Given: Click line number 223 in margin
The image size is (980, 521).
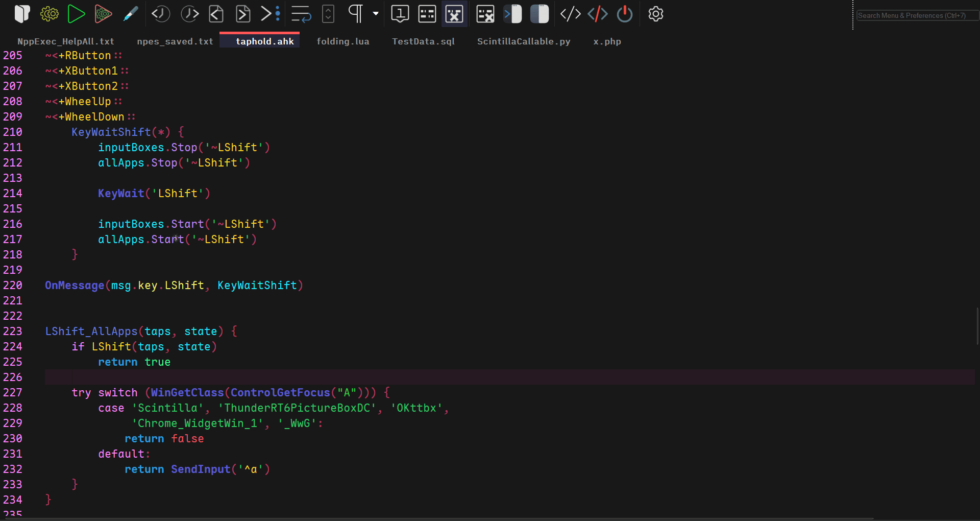Looking at the screenshot, I should tap(13, 331).
